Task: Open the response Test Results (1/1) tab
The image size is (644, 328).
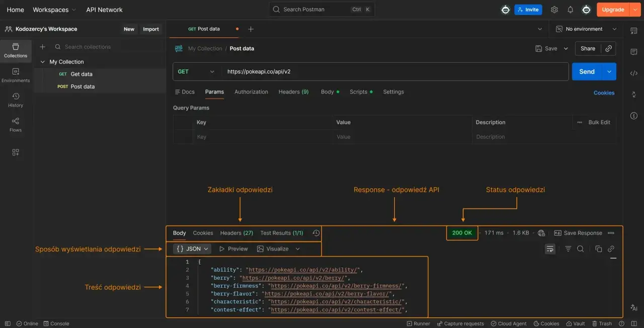Action: pyautogui.click(x=282, y=233)
